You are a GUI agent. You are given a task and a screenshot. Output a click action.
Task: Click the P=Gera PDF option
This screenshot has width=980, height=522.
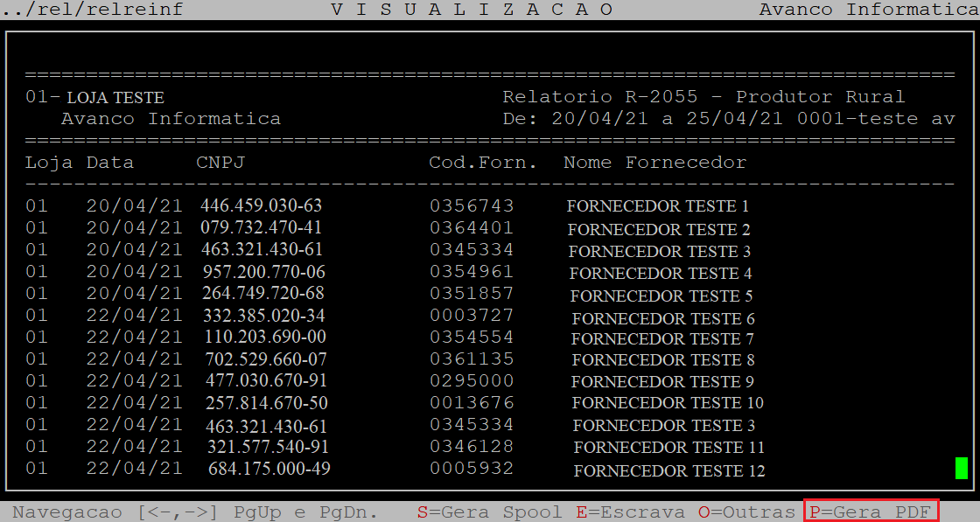click(x=871, y=512)
